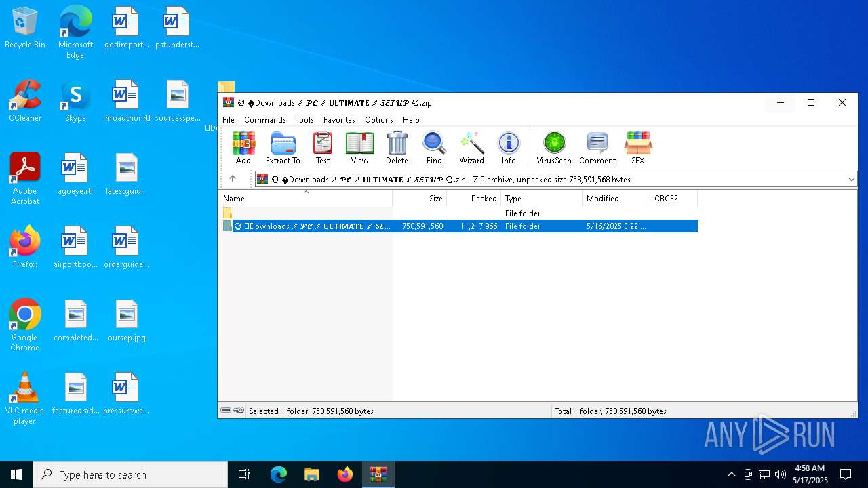Open the Commands menu
Viewport: 868px width, 488px height.
[265, 120]
